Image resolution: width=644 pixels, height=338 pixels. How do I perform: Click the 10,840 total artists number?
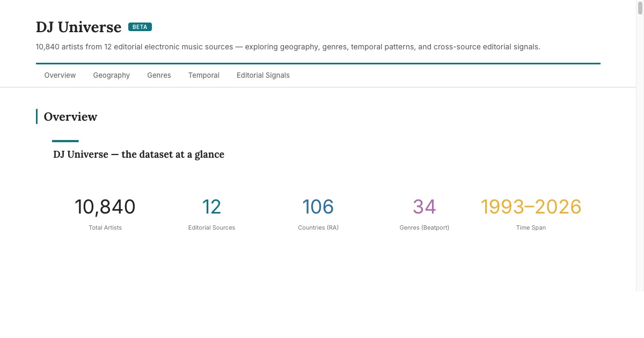click(105, 207)
